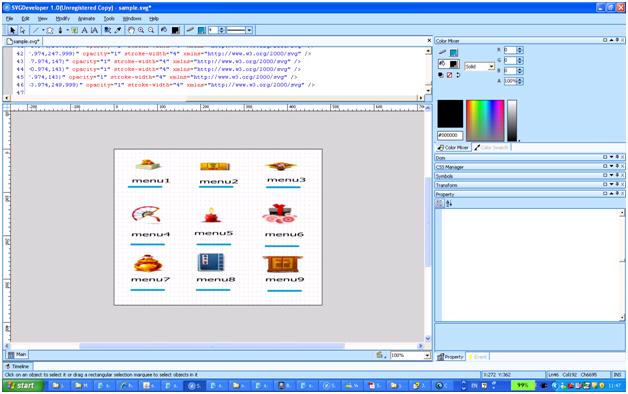Click the hex color input field
This screenshot has width=628, height=394.
(x=450, y=135)
